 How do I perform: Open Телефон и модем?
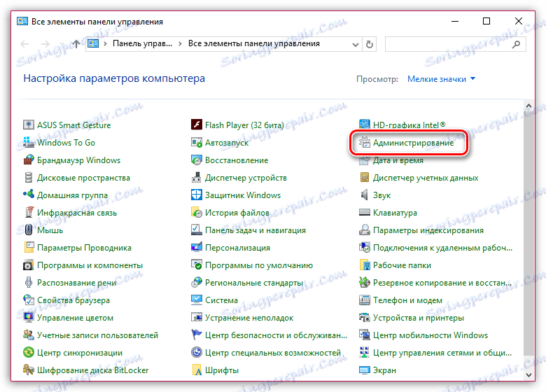point(400,300)
